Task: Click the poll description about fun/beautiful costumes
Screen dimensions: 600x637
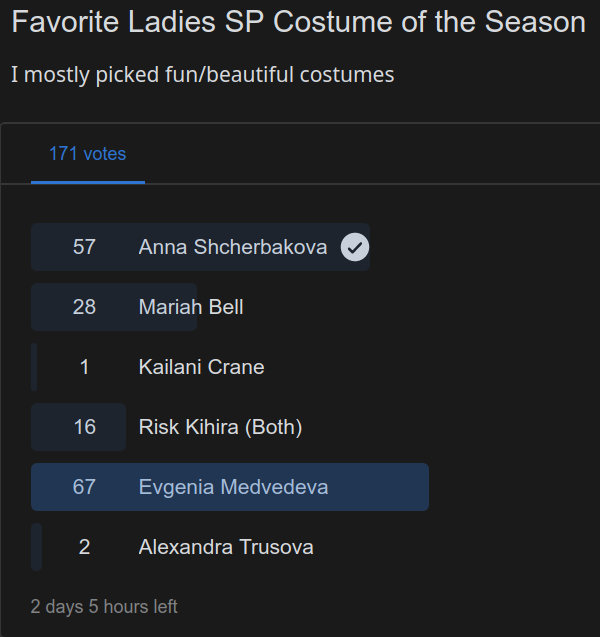Action: point(202,74)
